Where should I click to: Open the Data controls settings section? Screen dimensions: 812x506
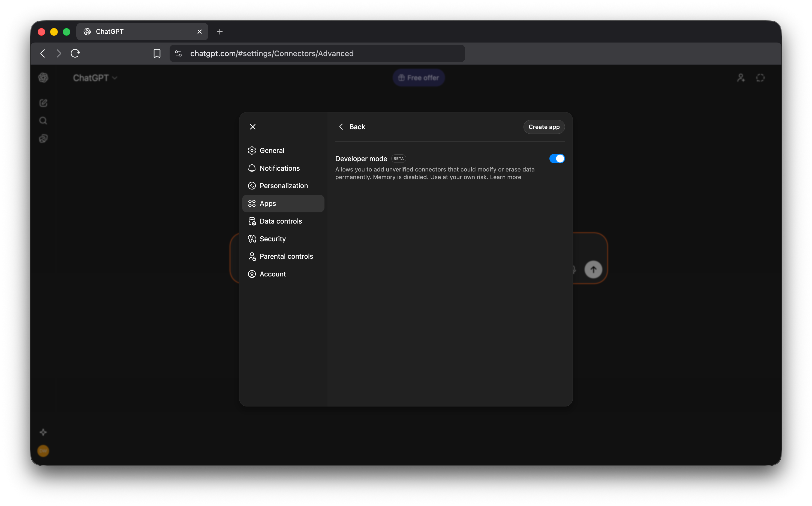pos(281,221)
